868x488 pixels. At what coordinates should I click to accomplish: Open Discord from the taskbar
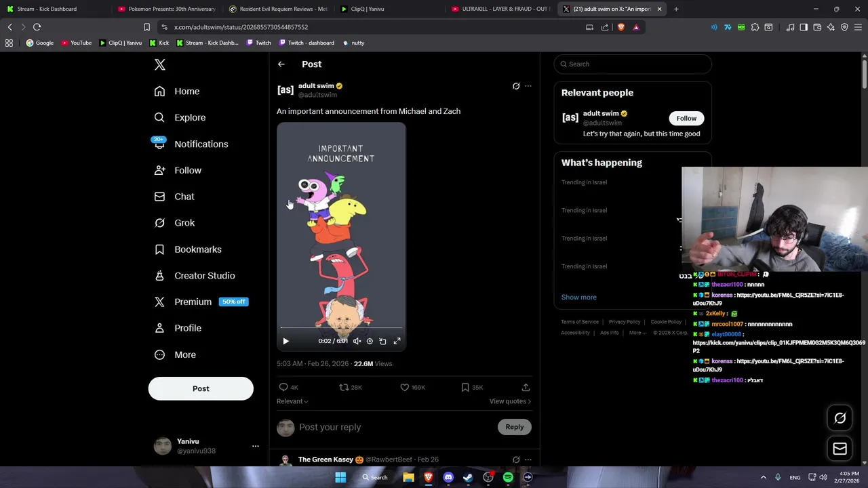tap(448, 477)
